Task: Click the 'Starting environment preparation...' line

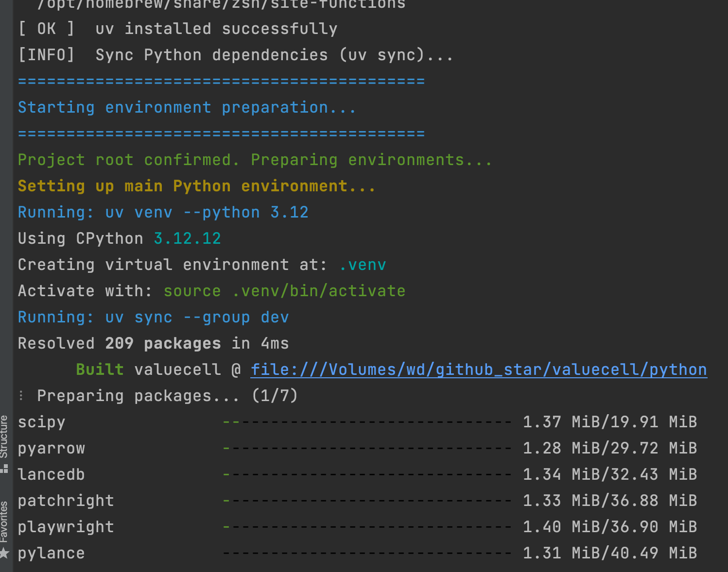Action: point(187,107)
